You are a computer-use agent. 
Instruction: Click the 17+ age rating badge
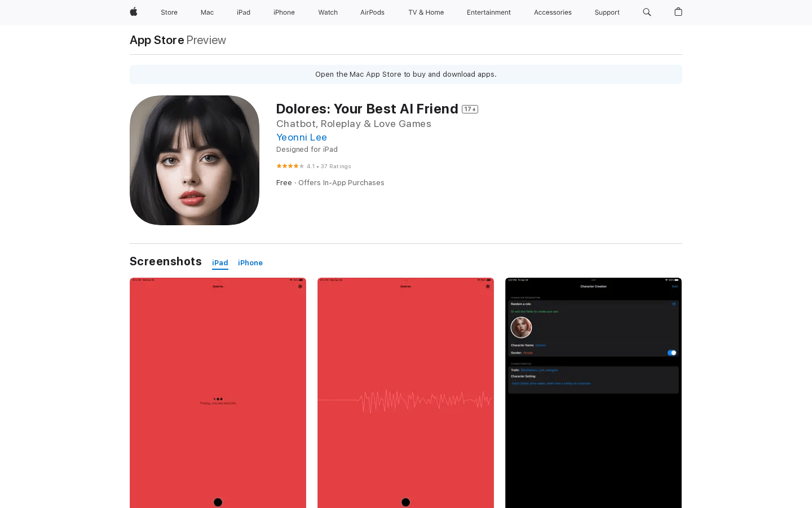470,109
